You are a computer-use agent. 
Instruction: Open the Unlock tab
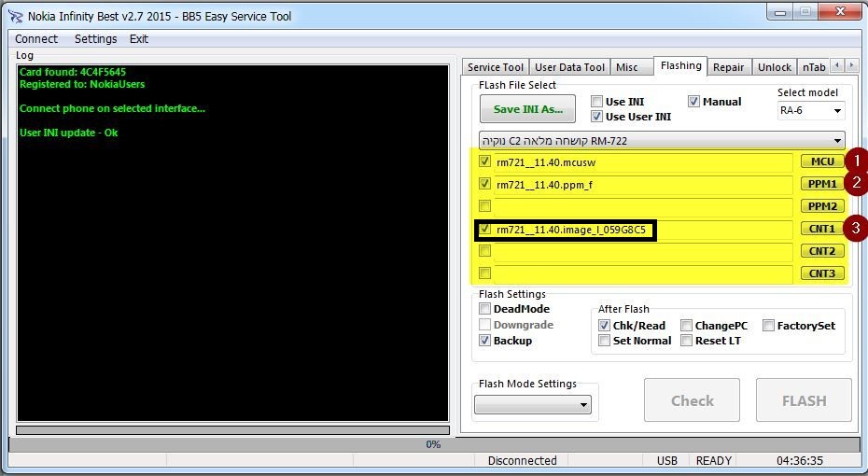(774, 67)
